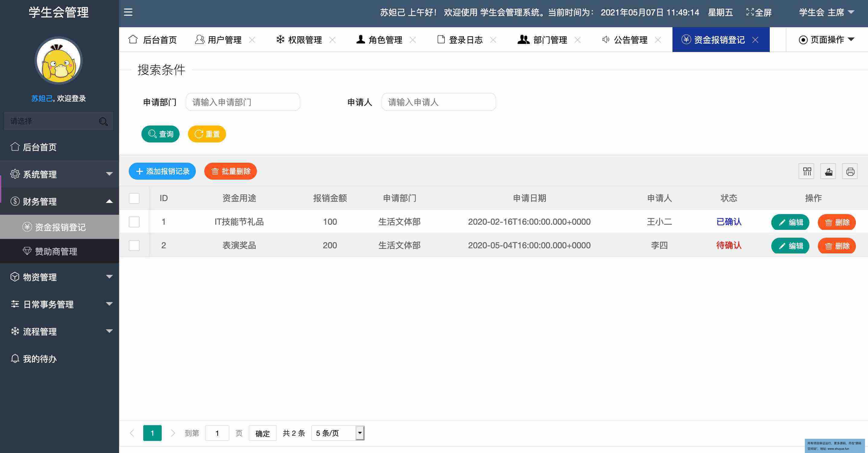The image size is (868, 453).
Task: Click the duck avatar picture
Action: coord(59,61)
